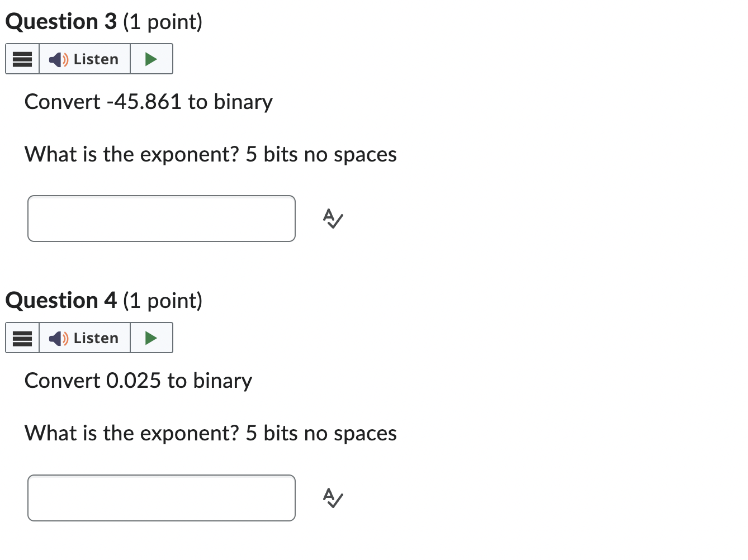Click the answer input field for Question 4
748x560 pixels.
pos(162,497)
